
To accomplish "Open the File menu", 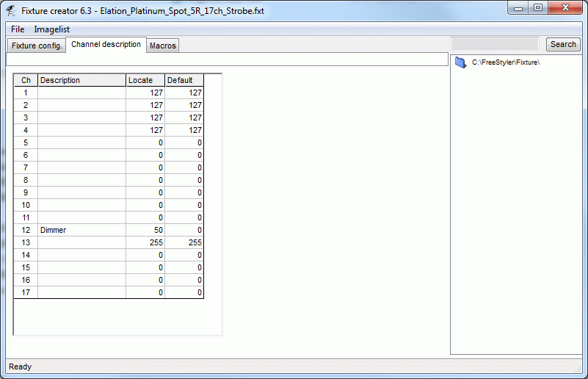I will click(x=18, y=29).
